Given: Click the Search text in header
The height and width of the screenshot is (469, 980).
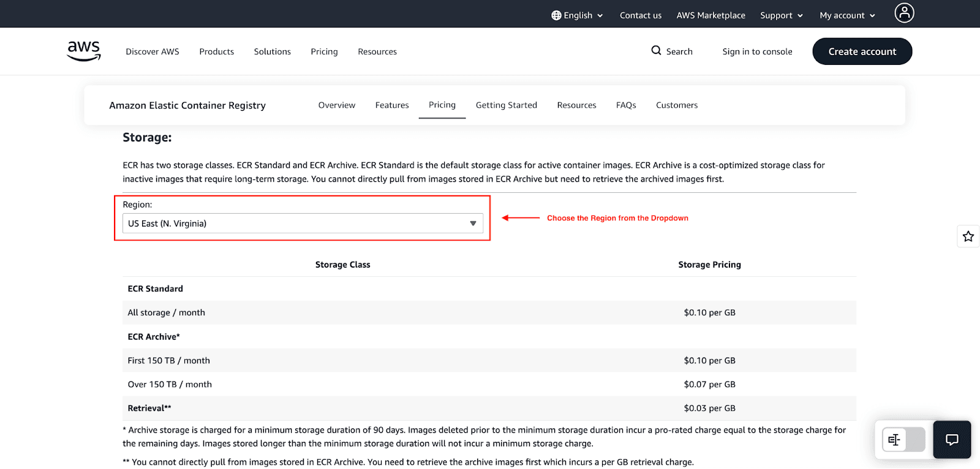Looking at the screenshot, I should pyautogui.click(x=679, y=51).
